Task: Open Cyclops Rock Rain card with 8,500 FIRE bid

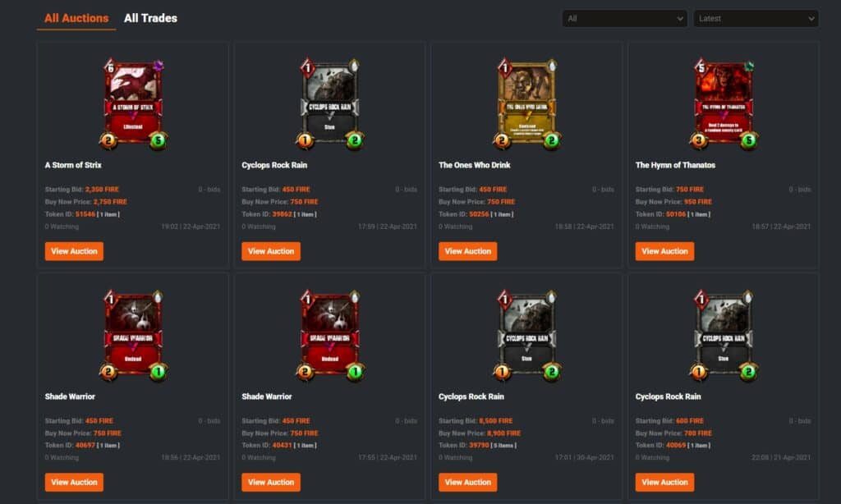Action: pos(526,335)
